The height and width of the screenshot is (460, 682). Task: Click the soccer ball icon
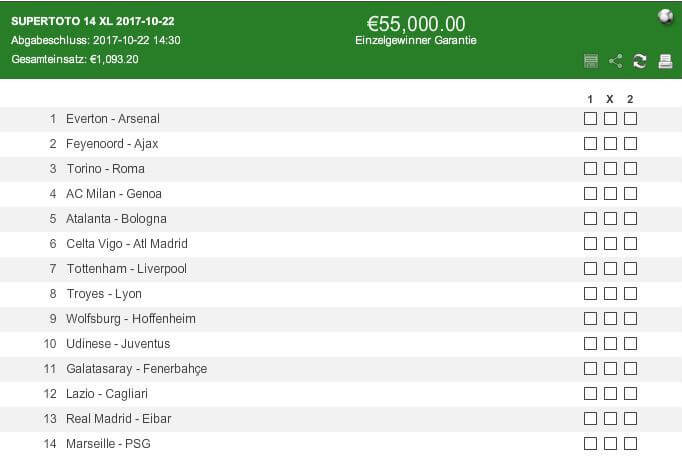(665, 17)
